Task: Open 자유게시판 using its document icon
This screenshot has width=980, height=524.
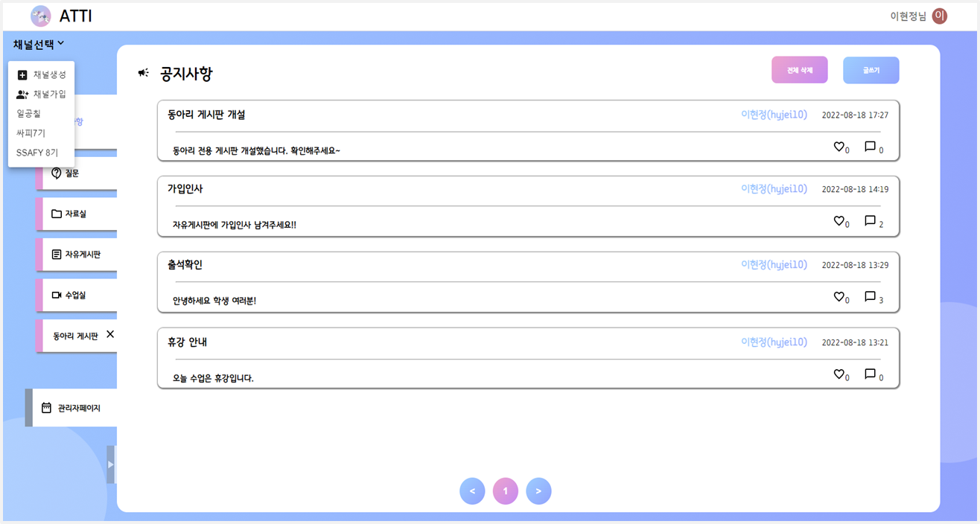Action: tap(58, 254)
